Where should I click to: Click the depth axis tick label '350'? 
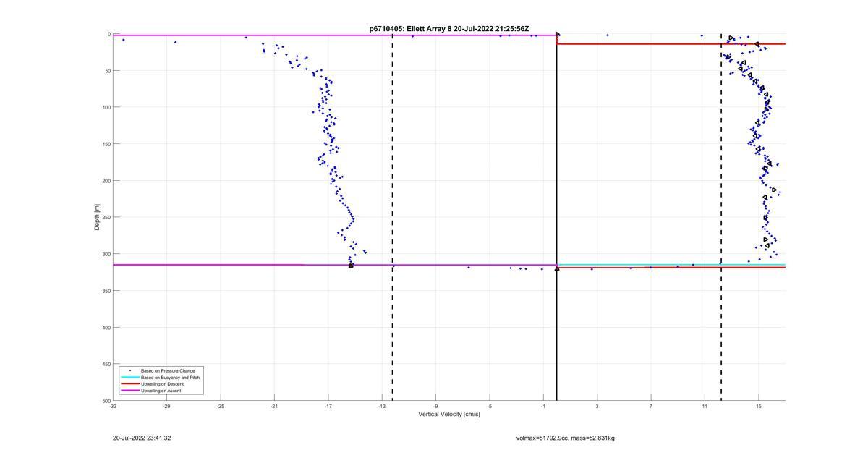pos(106,291)
